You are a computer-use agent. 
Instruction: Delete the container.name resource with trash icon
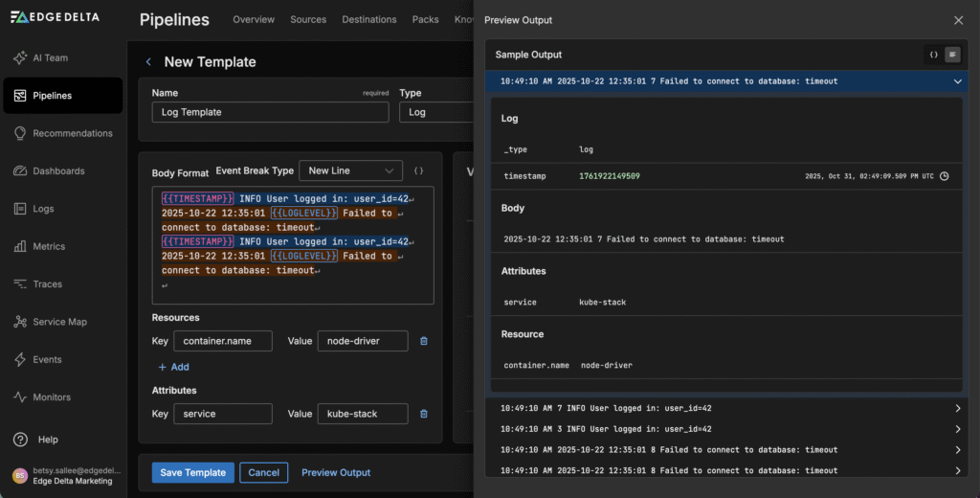tap(424, 341)
